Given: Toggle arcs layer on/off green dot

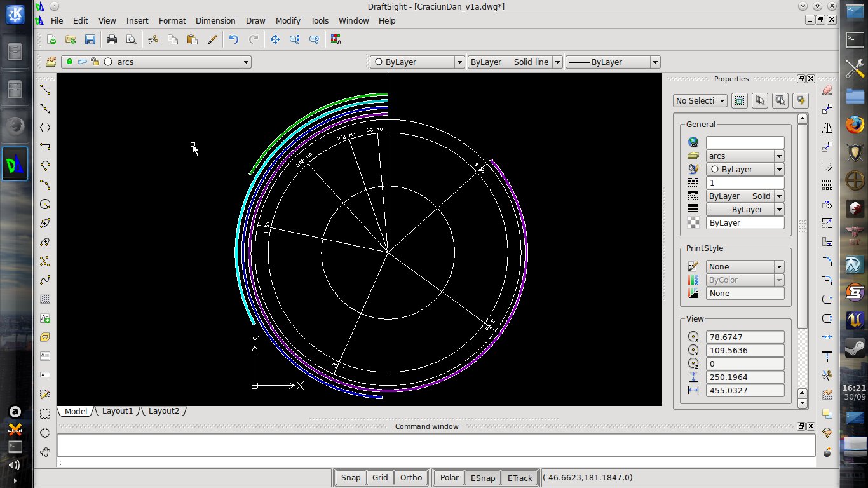Looking at the screenshot, I should (x=69, y=62).
